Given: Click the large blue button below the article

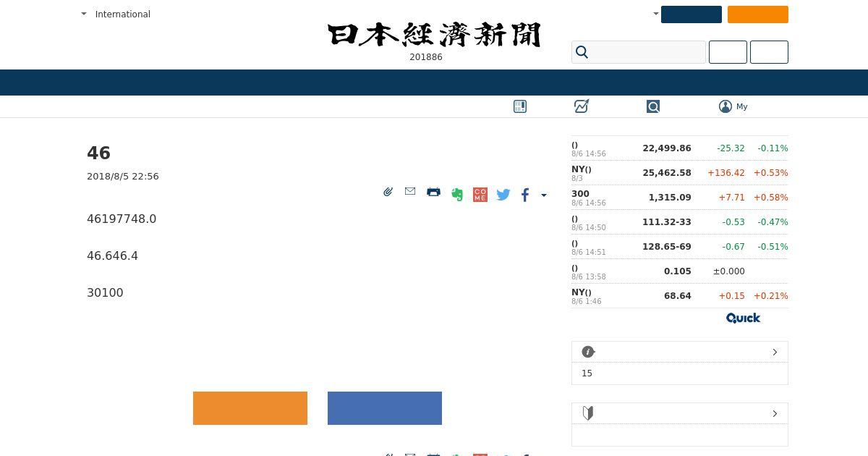Looking at the screenshot, I should coord(385,408).
